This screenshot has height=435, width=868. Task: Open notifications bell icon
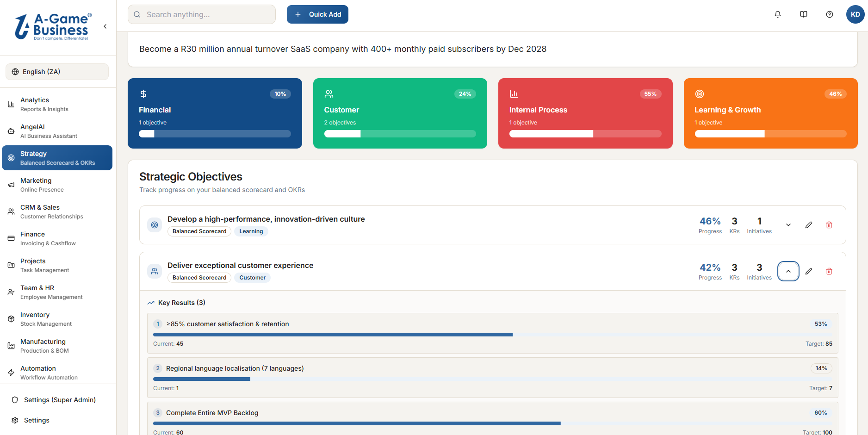(x=778, y=14)
